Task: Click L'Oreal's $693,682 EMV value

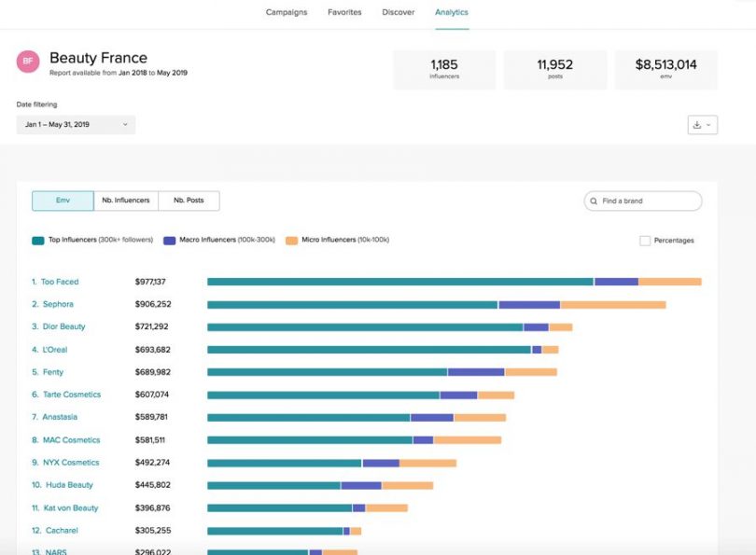Action: pos(152,349)
